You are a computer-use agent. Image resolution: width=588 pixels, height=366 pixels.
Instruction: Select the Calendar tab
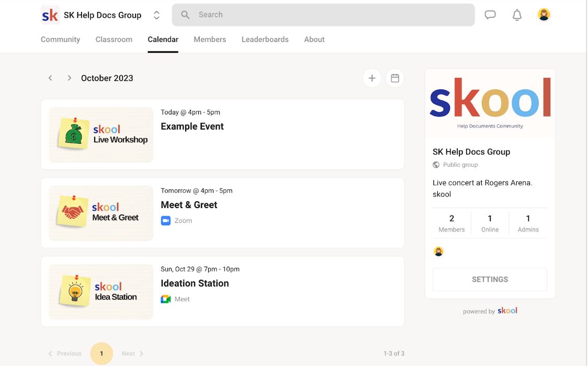(x=163, y=39)
